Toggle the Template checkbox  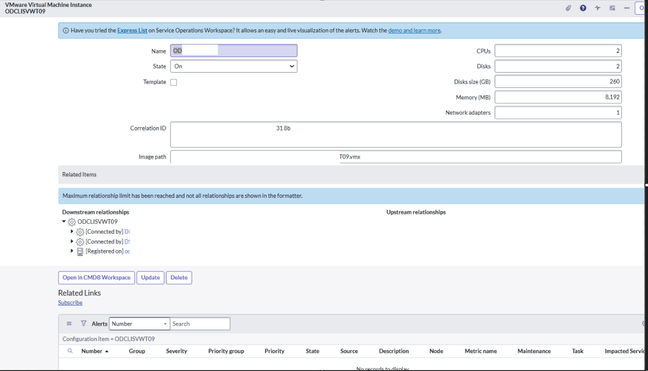174,82
